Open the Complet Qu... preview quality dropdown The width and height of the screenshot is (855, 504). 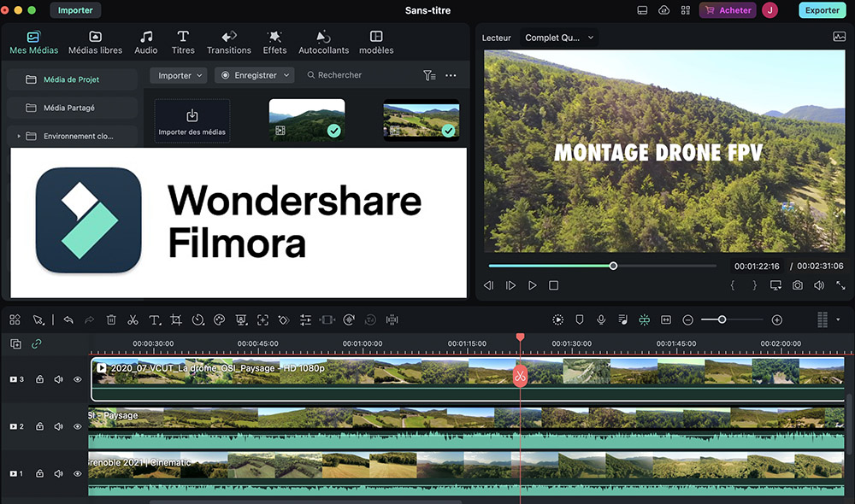pos(559,38)
